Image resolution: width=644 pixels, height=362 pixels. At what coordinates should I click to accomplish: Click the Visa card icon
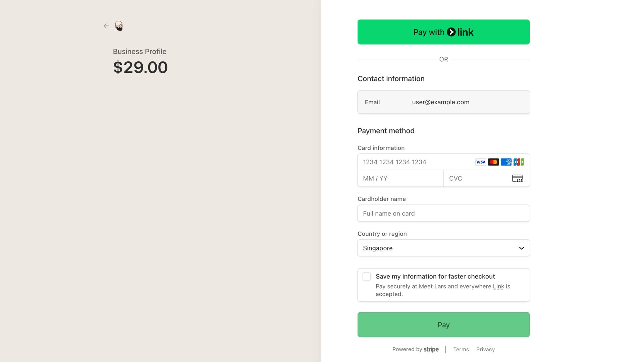(x=481, y=162)
